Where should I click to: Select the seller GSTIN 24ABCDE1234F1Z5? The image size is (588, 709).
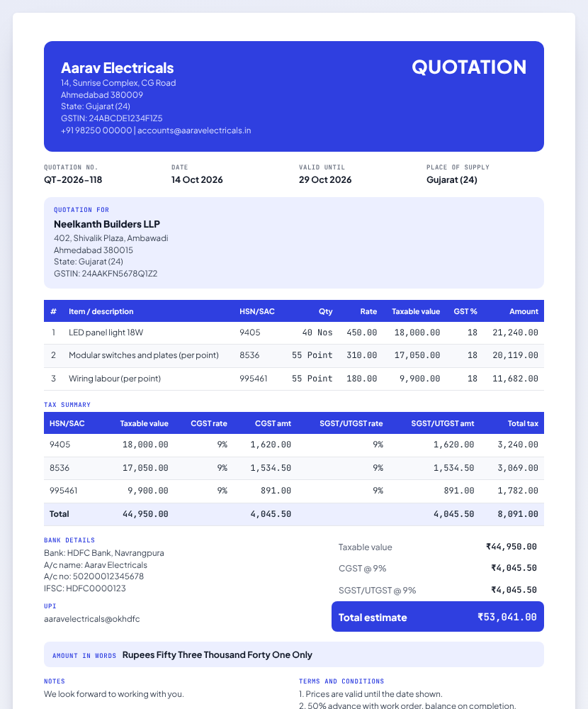click(x=125, y=118)
